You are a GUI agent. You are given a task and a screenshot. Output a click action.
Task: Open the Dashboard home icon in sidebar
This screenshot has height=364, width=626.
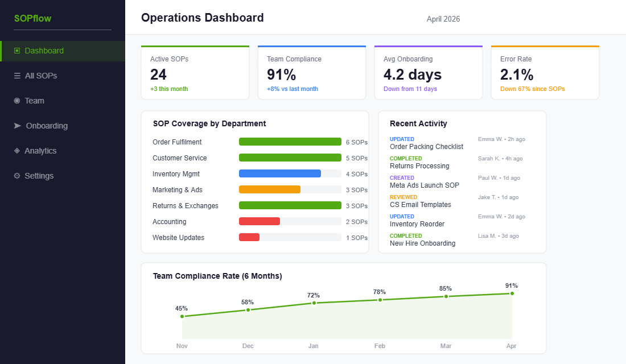(x=16, y=51)
